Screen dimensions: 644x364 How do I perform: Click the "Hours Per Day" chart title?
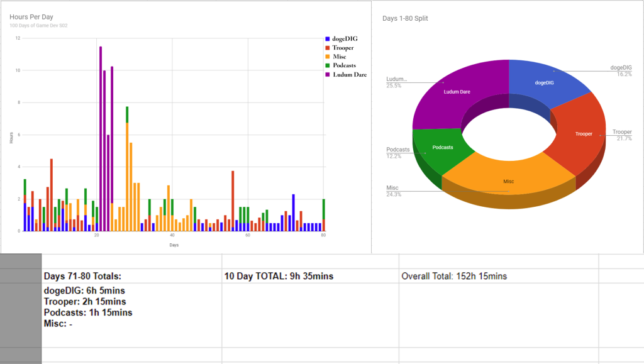click(x=30, y=16)
